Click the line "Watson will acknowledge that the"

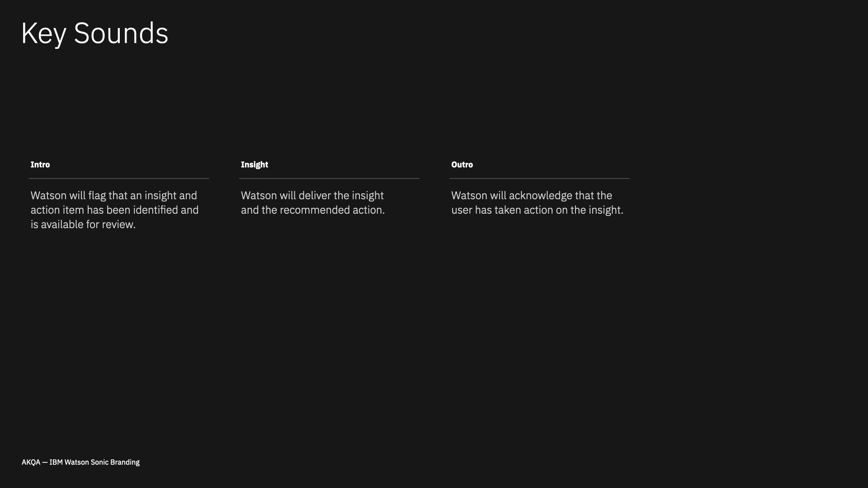532,196
